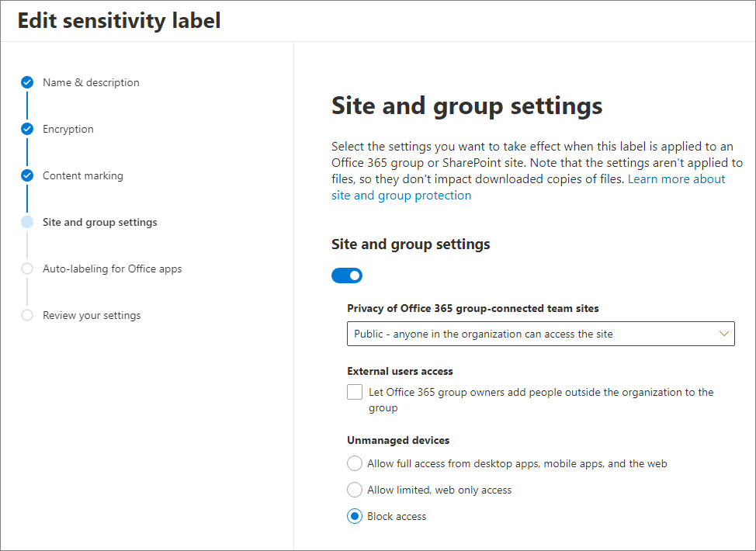The width and height of the screenshot is (756, 551).
Task: Check the box allowing group owners to add external people
Action: click(355, 392)
